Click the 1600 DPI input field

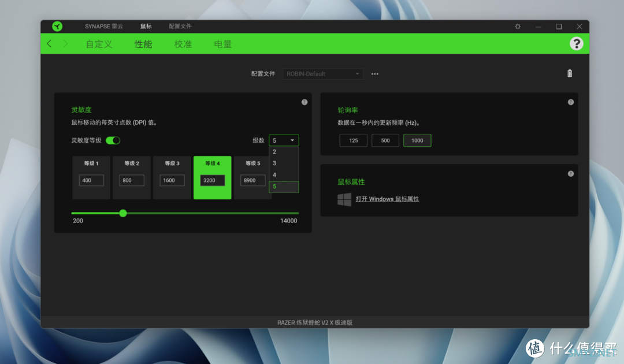click(x=172, y=180)
